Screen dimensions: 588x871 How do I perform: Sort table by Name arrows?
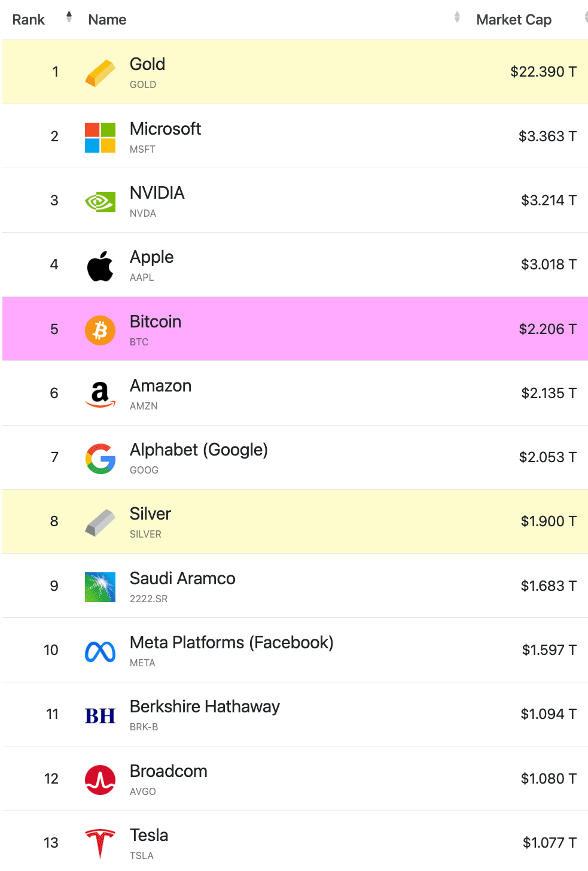(x=457, y=17)
